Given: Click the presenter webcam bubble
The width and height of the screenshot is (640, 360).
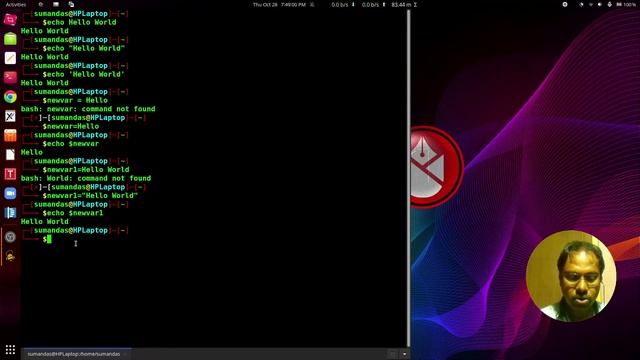Looking at the screenshot, I should 571,276.
